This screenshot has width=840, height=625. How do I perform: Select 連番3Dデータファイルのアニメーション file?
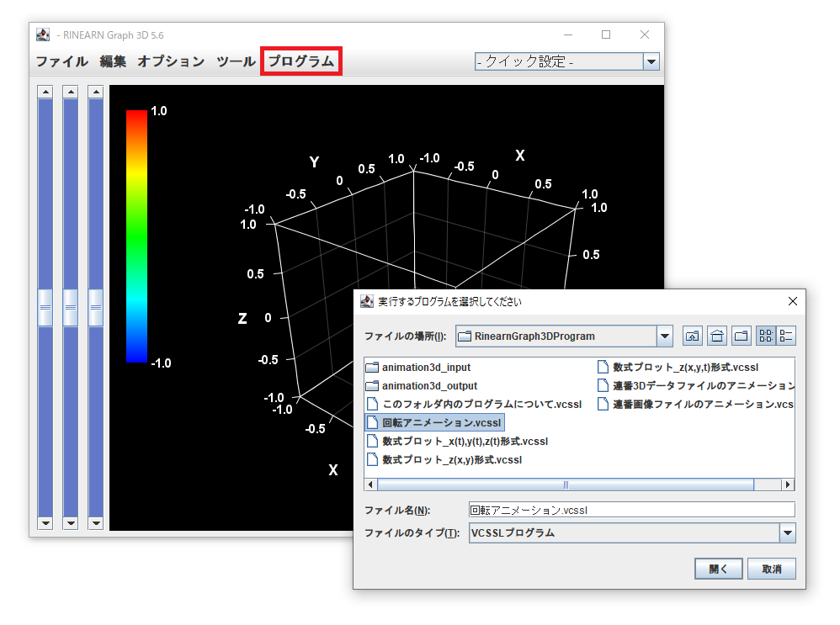point(695,385)
